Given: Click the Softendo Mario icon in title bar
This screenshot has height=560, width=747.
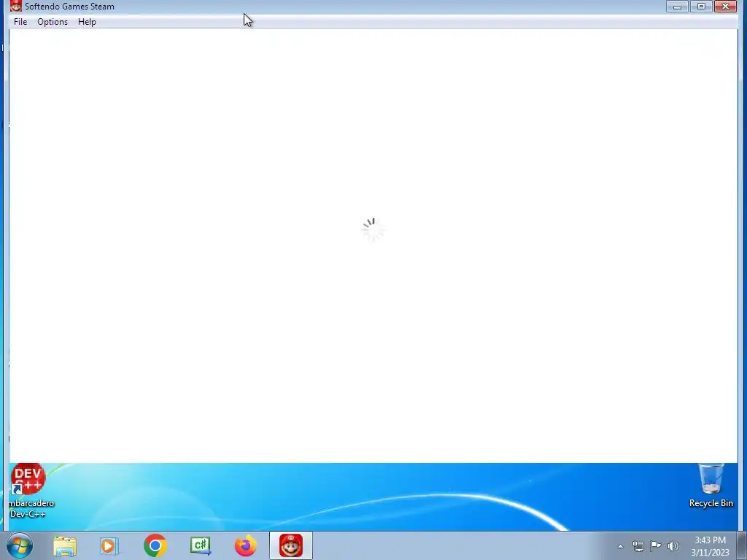Looking at the screenshot, I should click(x=16, y=6).
